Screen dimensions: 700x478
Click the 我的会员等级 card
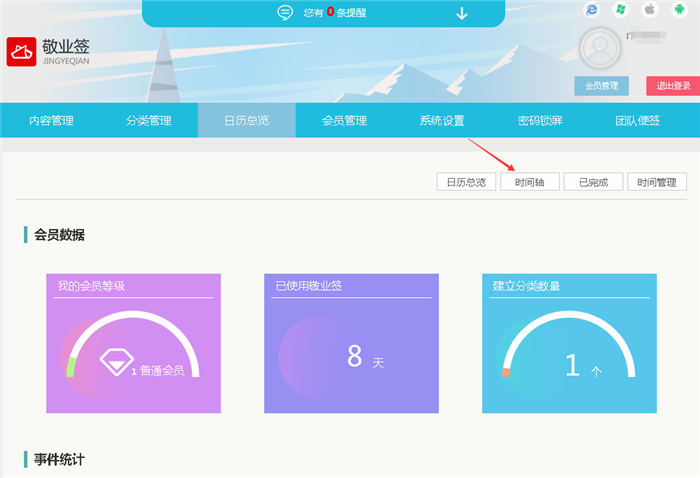pyautogui.click(x=133, y=343)
